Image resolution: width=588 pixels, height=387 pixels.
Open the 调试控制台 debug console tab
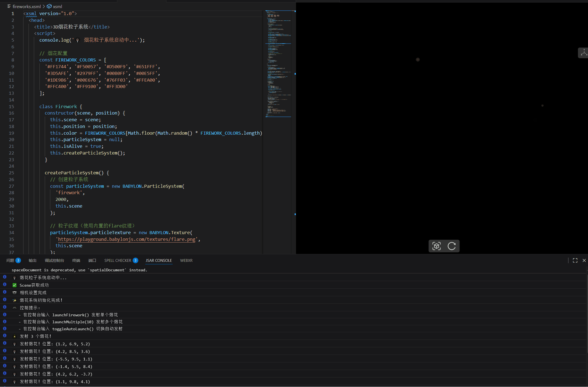(x=54, y=260)
